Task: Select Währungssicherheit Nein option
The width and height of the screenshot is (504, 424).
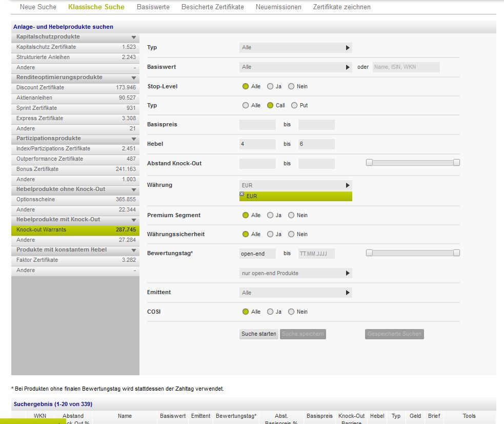Action: pyautogui.click(x=291, y=234)
